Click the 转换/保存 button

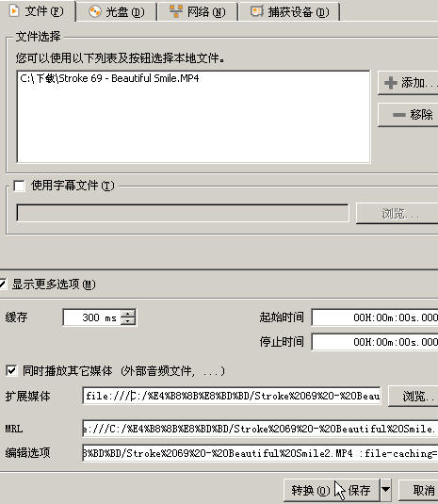(332, 490)
